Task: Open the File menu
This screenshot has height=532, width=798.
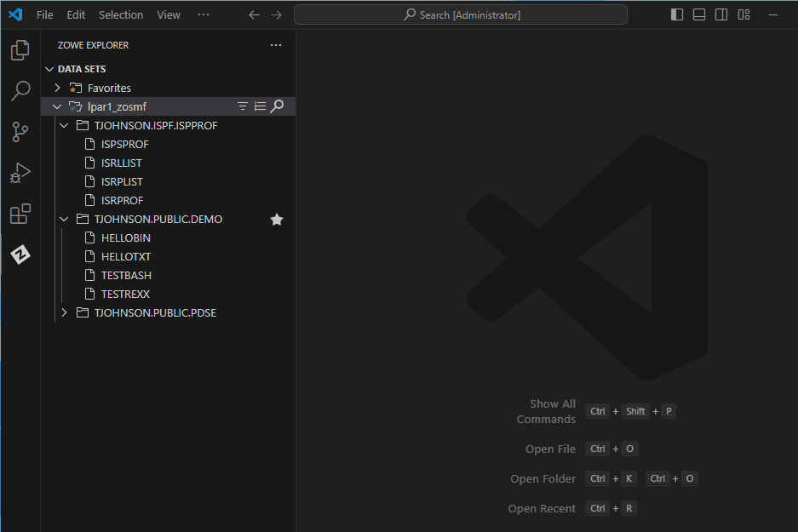Action: (x=44, y=14)
